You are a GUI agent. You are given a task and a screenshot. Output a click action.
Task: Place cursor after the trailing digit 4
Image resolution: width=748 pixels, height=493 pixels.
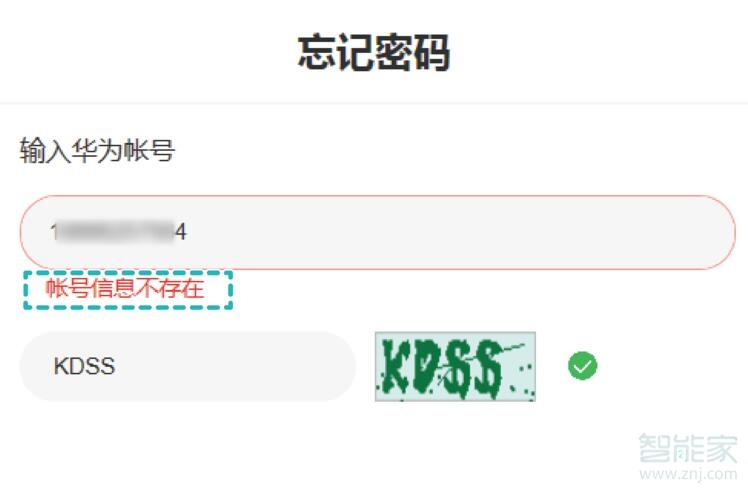pos(187,232)
